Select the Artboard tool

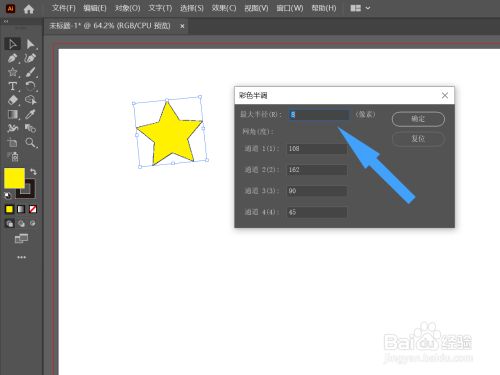(13, 143)
